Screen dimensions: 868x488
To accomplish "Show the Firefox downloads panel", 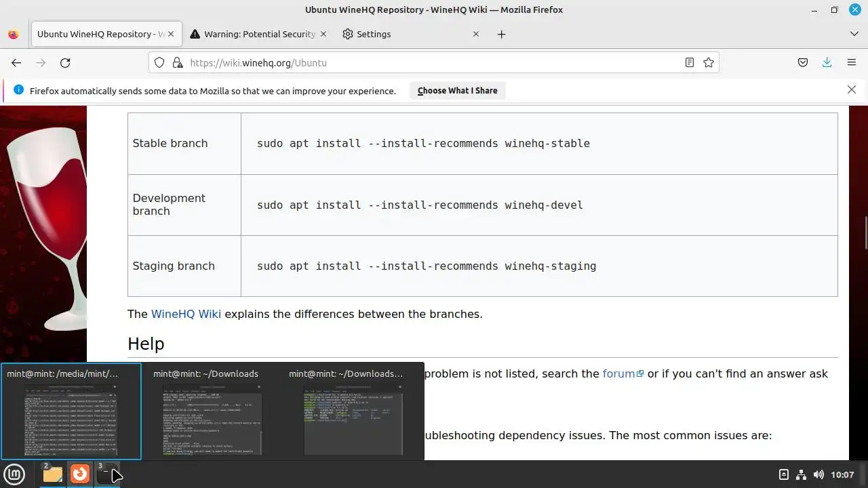I will coord(827,63).
